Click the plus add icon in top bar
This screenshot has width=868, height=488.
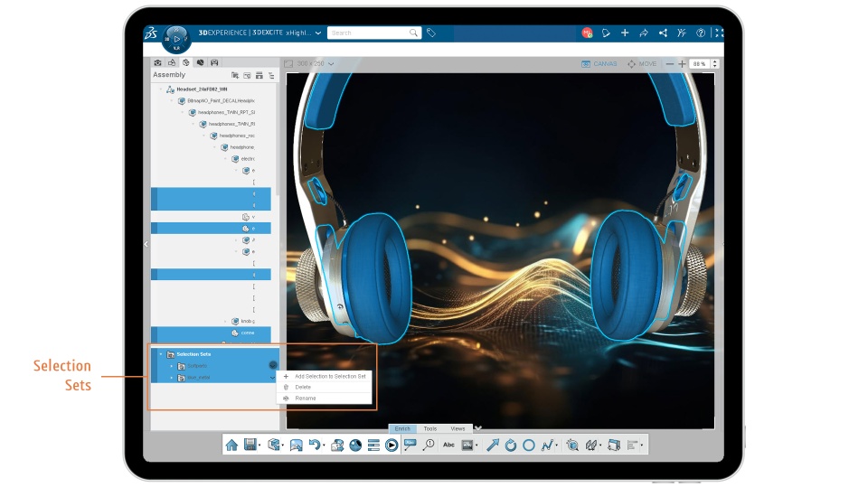pyautogui.click(x=625, y=33)
